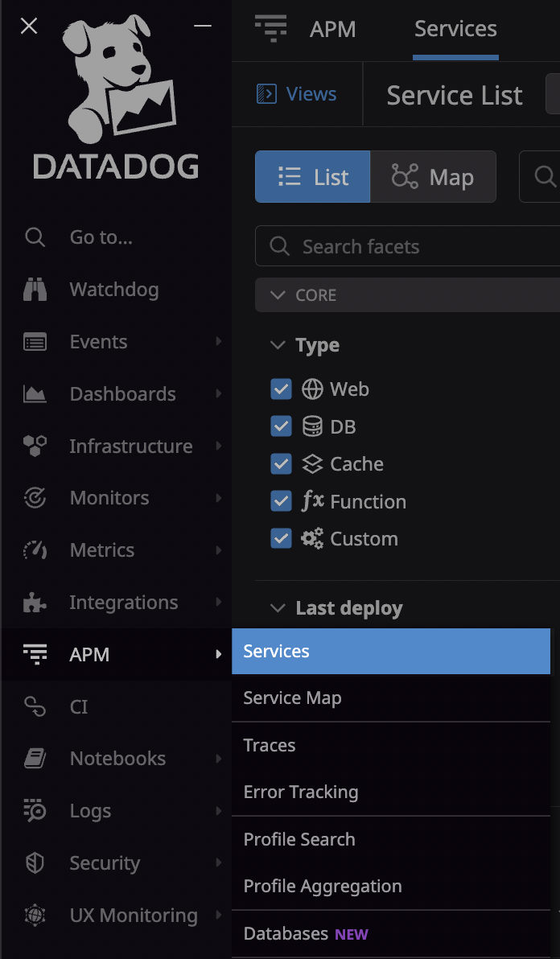Viewport: 560px width, 959px height.
Task: Click the Monitors target icon
Action: (35, 499)
